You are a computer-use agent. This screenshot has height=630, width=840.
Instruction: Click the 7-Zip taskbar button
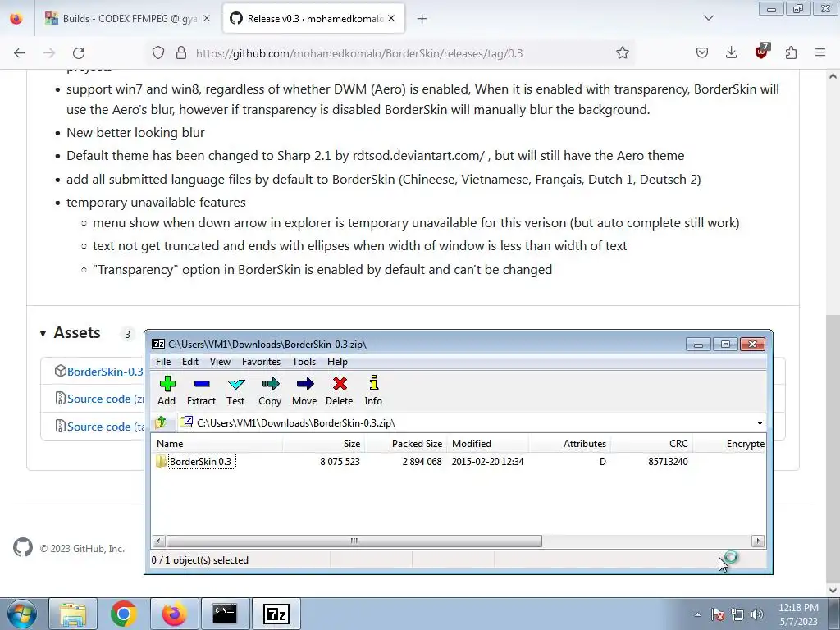tap(276, 614)
